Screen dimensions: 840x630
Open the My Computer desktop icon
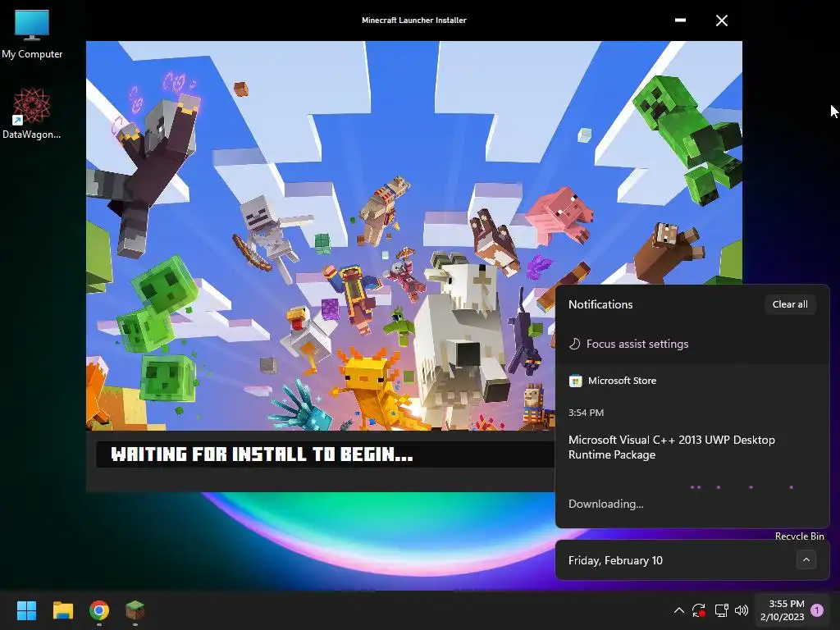click(x=32, y=34)
